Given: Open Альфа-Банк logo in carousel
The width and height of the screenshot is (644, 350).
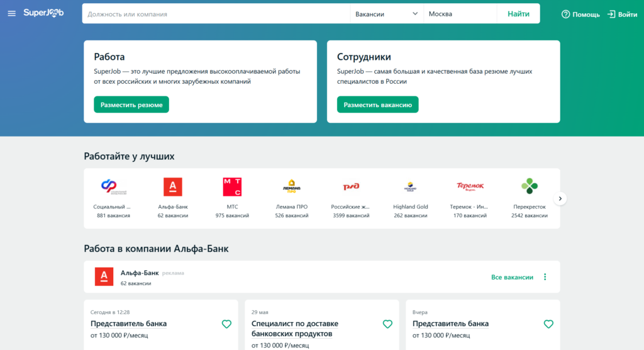Looking at the screenshot, I should tap(173, 187).
